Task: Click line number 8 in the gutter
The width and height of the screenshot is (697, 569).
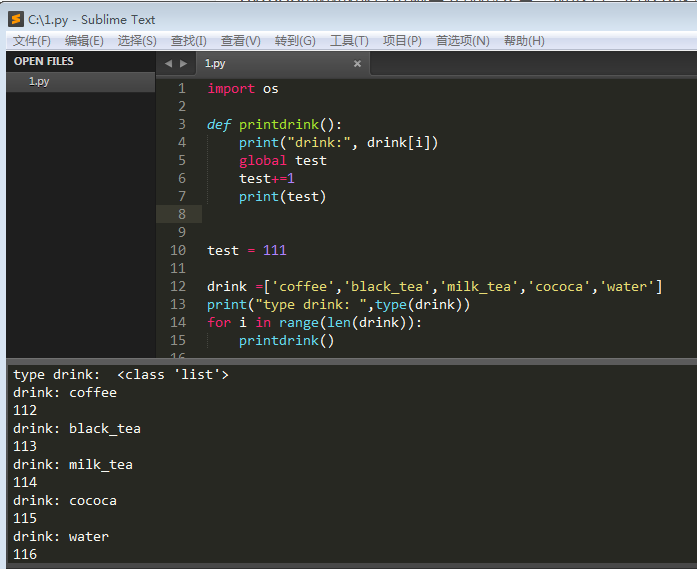Action: (182, 214)
